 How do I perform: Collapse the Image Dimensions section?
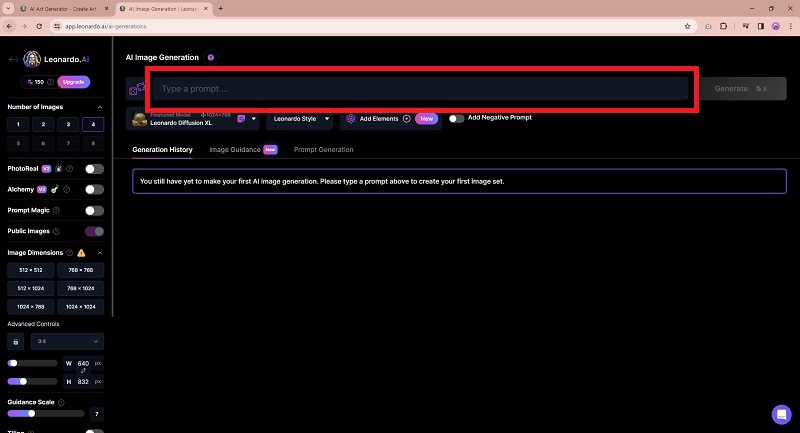pos(100,252)
